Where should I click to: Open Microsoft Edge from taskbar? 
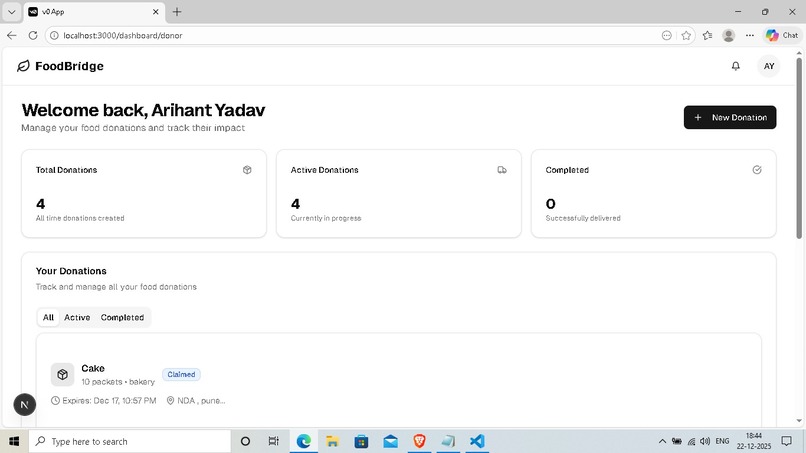(x=303, y=441)
